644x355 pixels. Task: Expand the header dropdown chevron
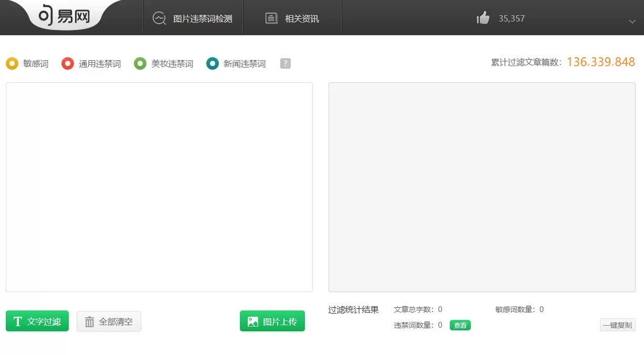point(632,21)
